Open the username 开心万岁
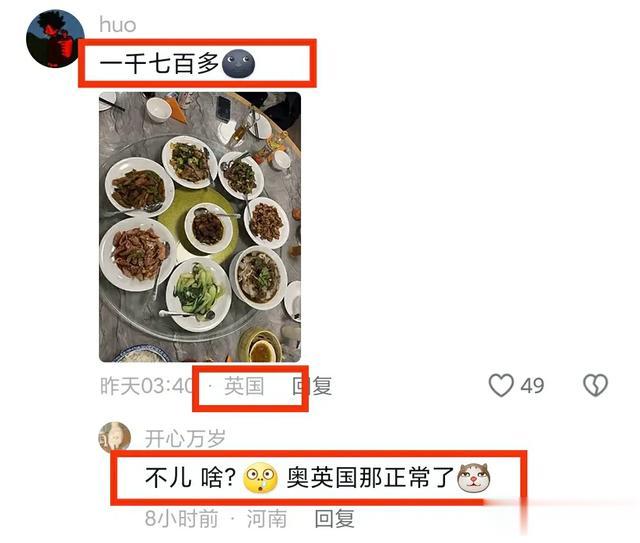 [x=185, y=438]
